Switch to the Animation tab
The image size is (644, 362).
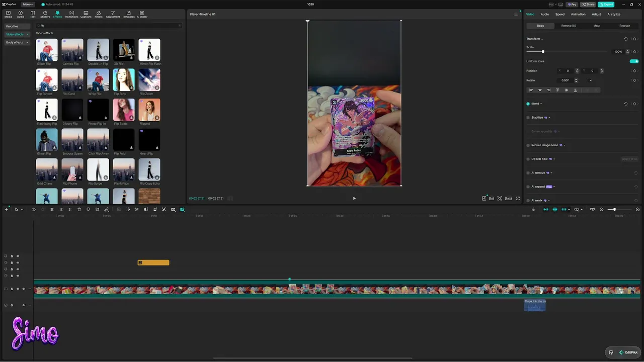578,14
